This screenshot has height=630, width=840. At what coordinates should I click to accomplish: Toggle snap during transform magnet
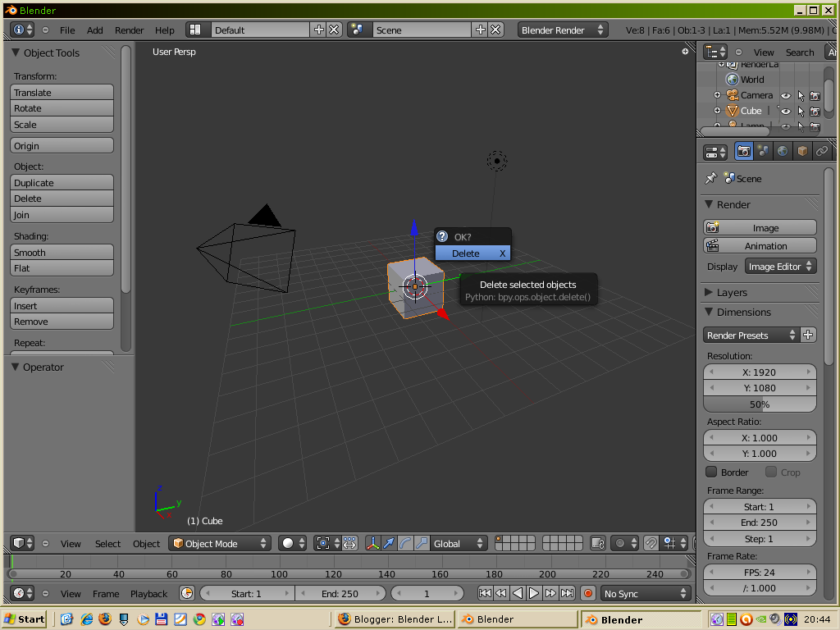click(x=651, y=543)
